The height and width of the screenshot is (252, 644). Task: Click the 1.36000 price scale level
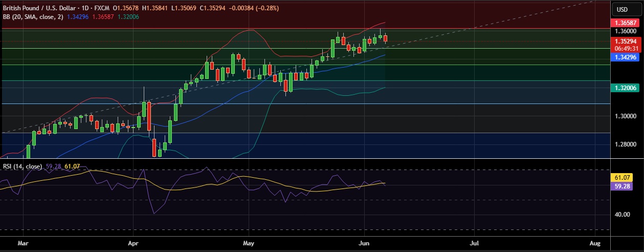point(625,31)
